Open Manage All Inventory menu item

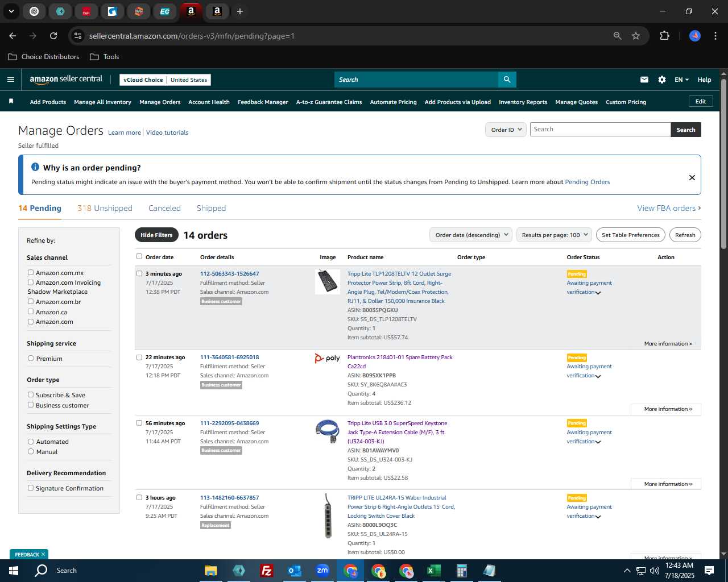[102, 102]
